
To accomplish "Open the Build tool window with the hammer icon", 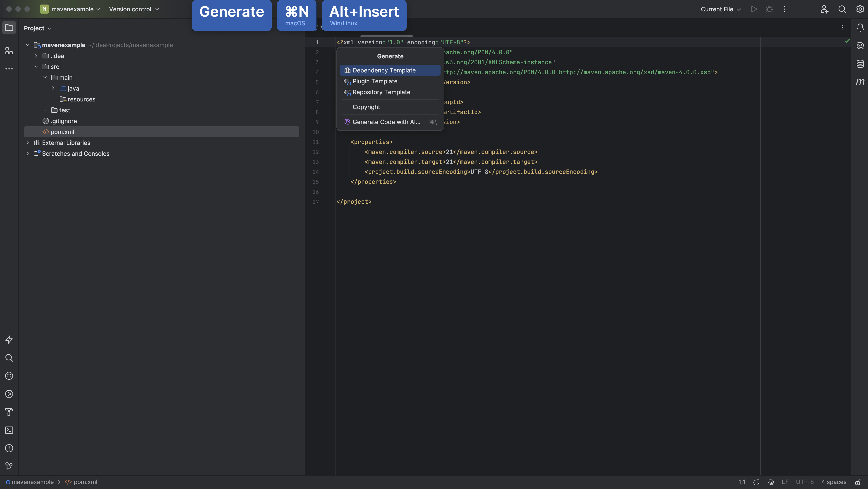I will (9, 412).
